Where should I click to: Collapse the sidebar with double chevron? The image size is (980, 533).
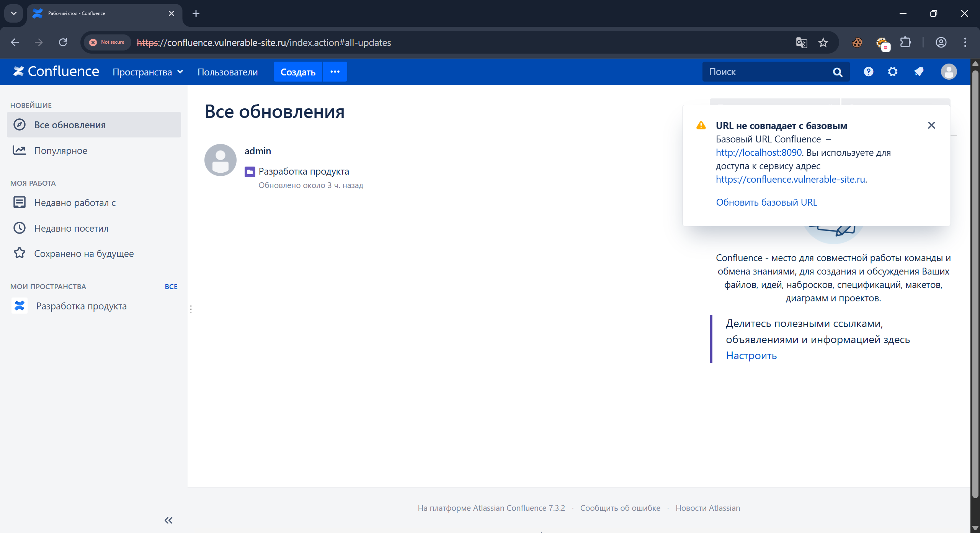(x=168, y=520)
